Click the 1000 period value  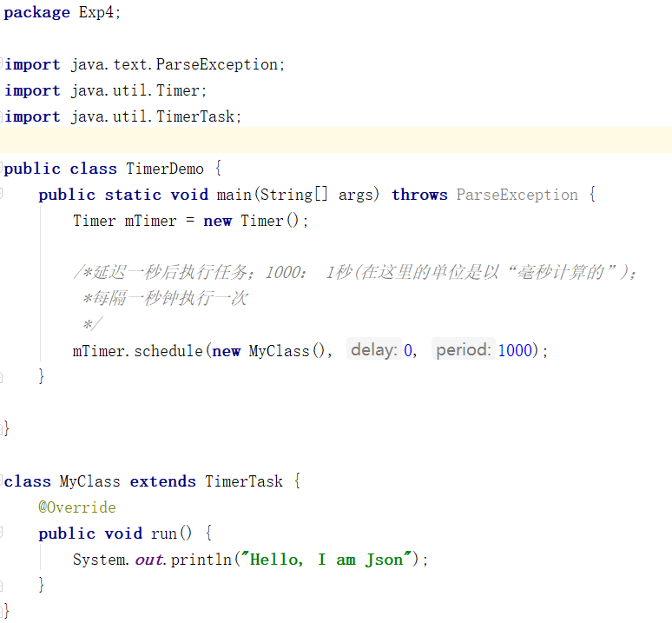click(515, 351)
